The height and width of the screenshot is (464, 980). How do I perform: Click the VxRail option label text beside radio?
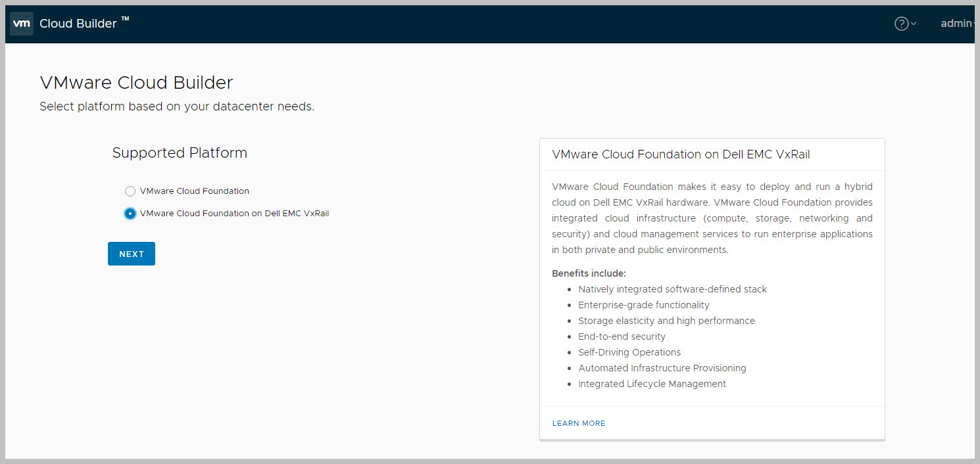(234, 214)
